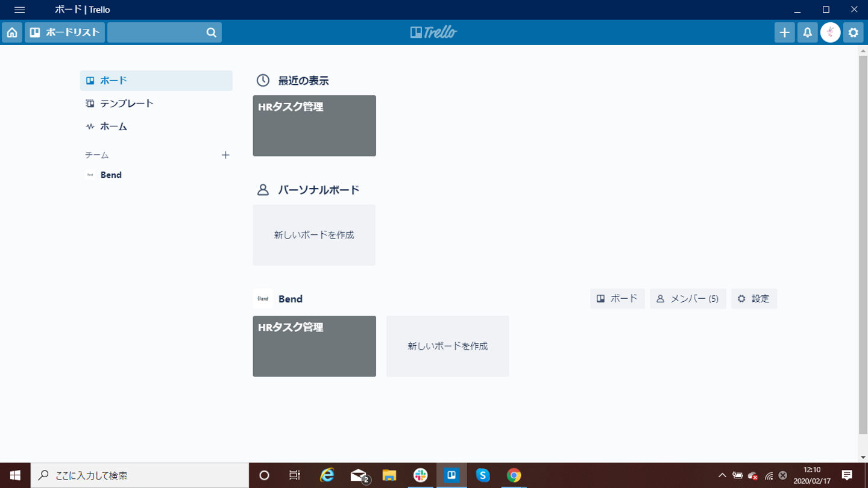Open the create plus button in header
Screen dimensions: 868x488
(x=784, y=33)
